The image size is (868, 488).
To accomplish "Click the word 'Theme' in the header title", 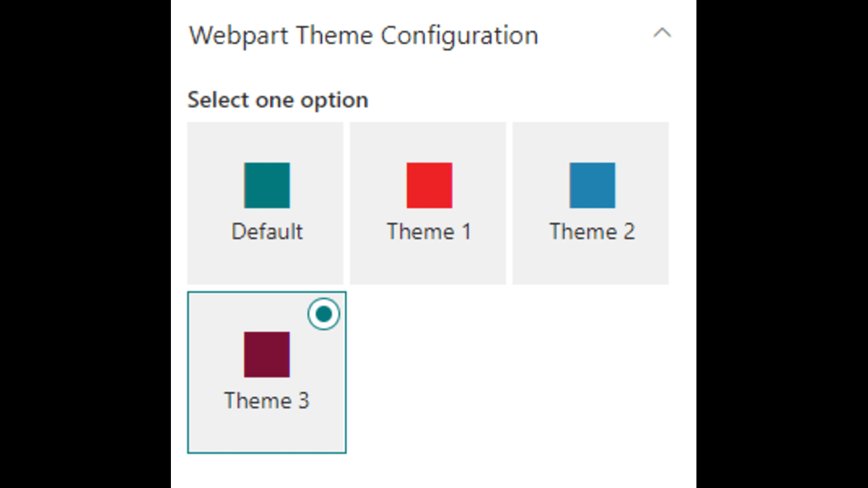I will (x=334, y=36).
